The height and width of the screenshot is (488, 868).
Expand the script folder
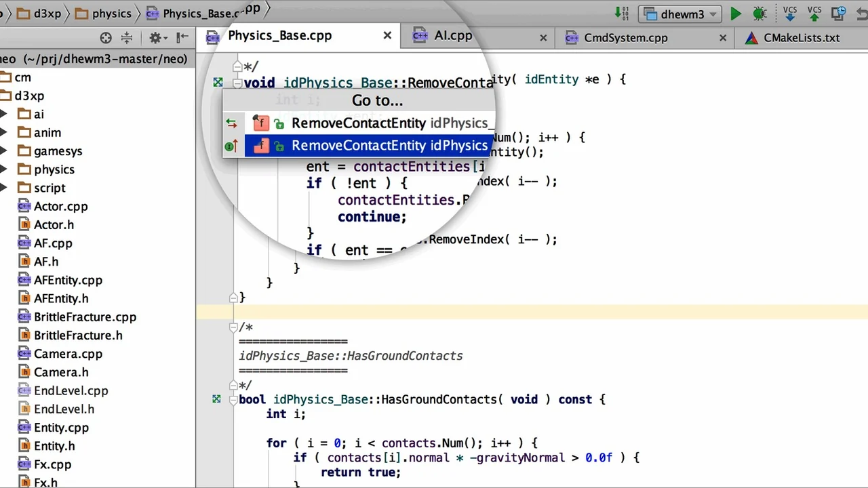tap(4, 188)
